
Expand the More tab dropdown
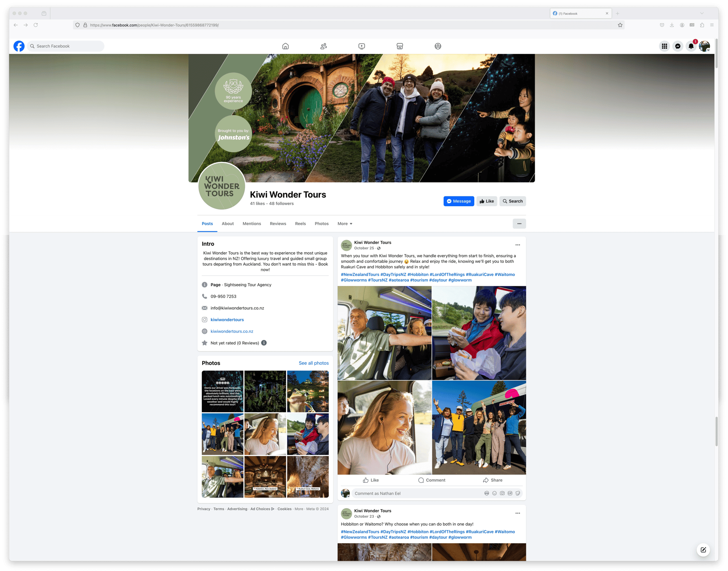tap(345, 224)
